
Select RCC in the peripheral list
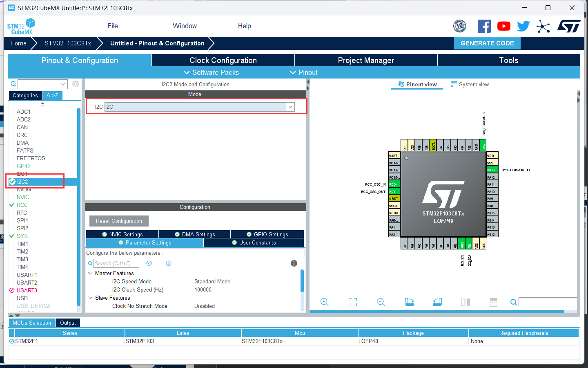tap(22, 205)
